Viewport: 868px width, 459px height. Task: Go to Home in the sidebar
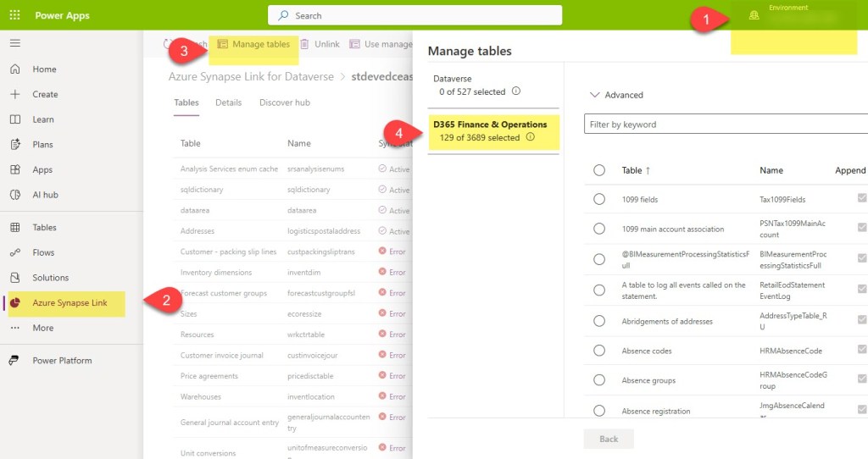tap(44, 69)
